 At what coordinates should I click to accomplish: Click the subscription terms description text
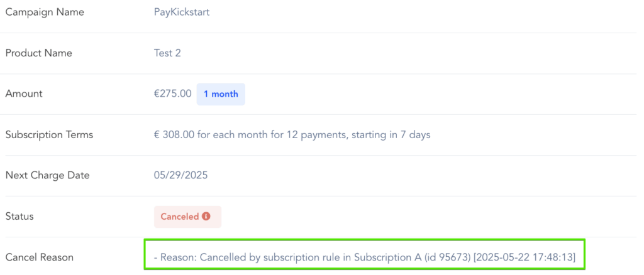(x=292, y=135)
